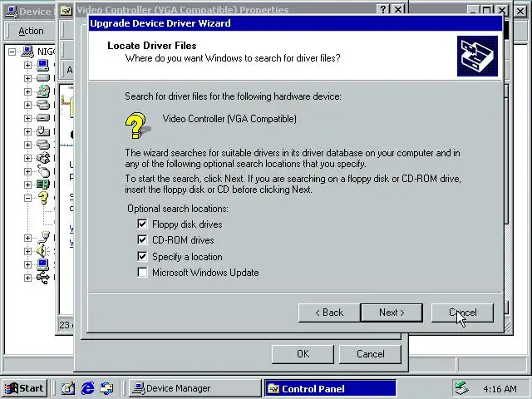Click Cancel in Video Controller Properties dialog

pos(370,354)
